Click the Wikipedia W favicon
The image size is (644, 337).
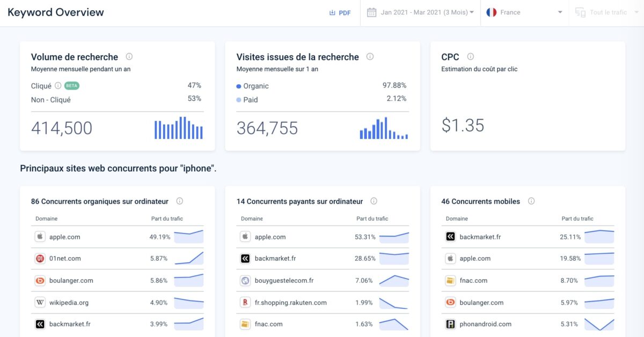tap(40, 303)
